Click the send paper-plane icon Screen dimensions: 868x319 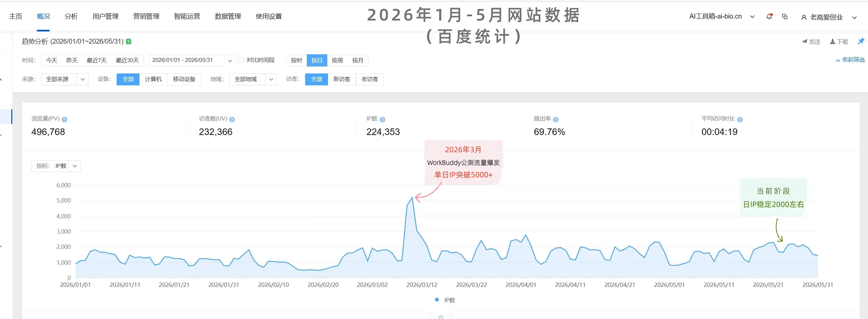coord(804,41)
